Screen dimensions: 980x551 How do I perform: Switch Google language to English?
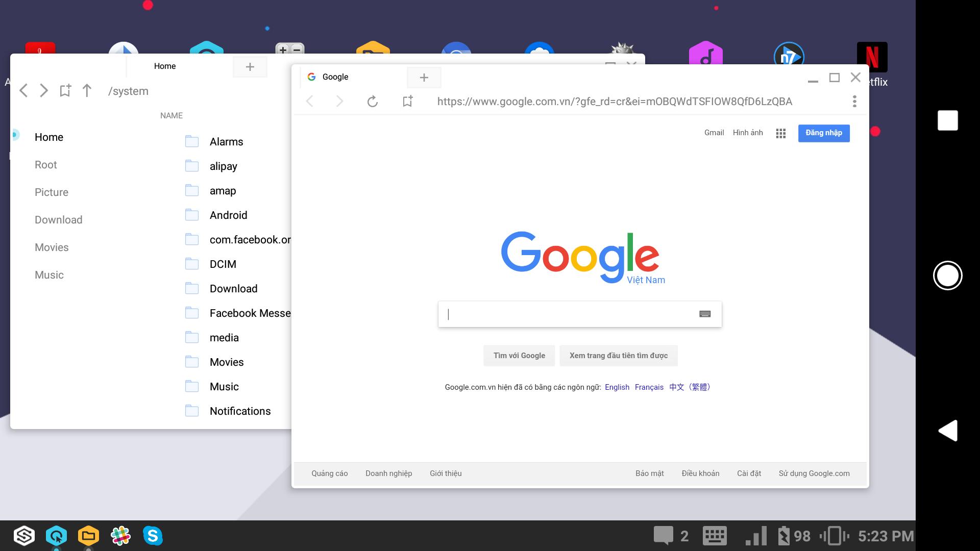click(617, 387)
